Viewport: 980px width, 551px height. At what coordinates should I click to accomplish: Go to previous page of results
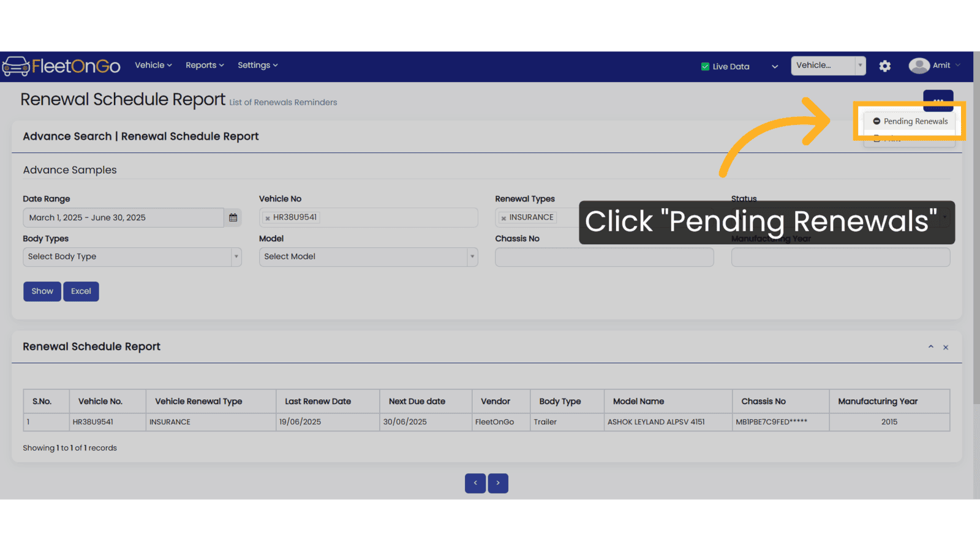point(475,483)
